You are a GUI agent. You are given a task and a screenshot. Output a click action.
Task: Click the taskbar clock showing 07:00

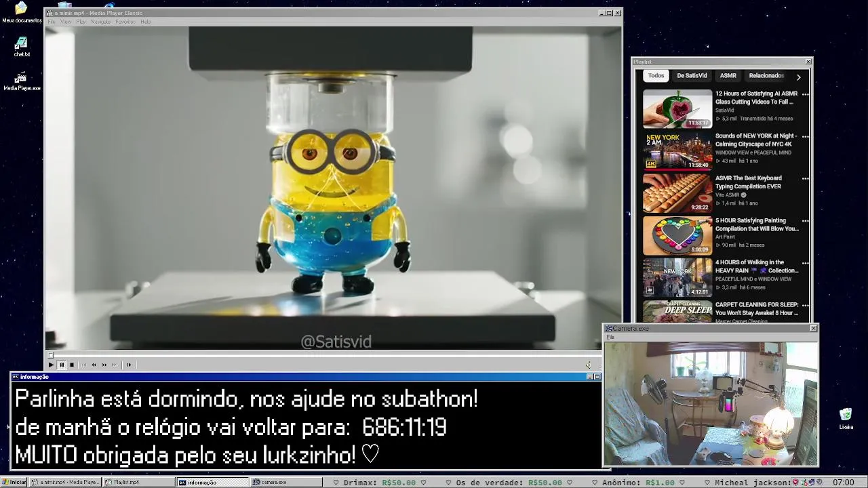844,483
